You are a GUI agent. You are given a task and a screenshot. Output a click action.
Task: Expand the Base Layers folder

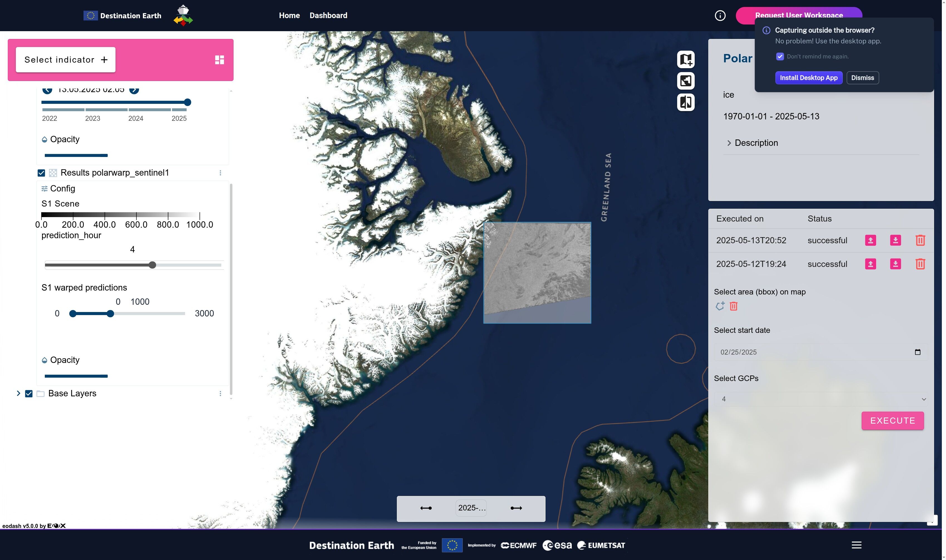click(x=18, y=394)
